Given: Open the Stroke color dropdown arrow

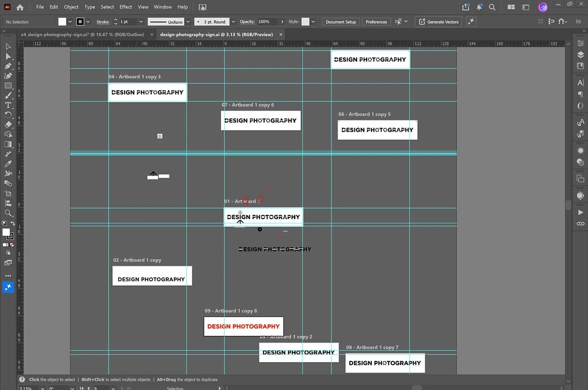Looking at the screenshot, I should 88,22.
